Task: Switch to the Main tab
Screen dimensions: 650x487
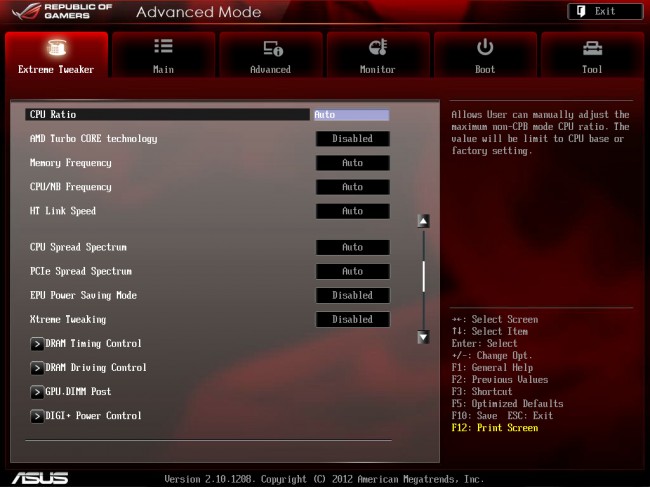Action: point(163,55)
